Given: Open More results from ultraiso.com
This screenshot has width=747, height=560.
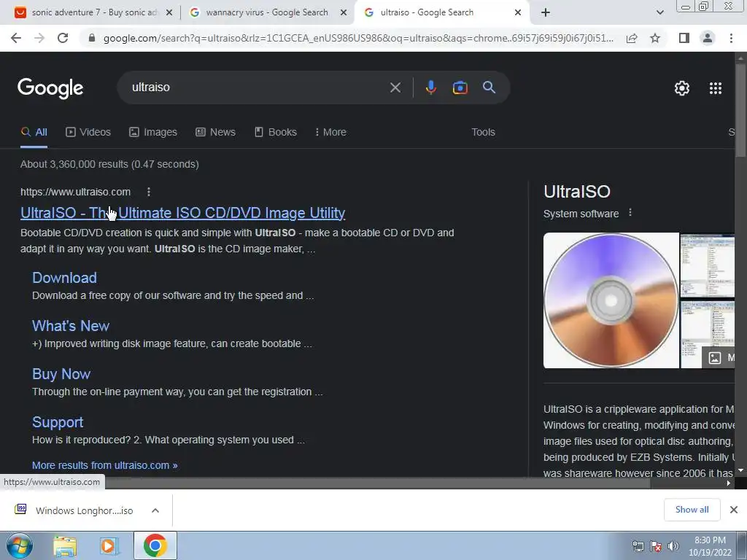Looking at the screenshot, I should coord(105,465).
